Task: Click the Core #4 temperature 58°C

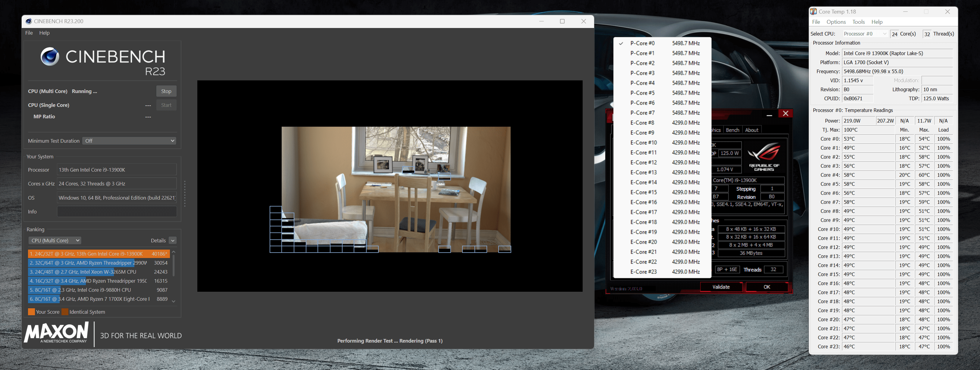Action: coord(868,175)
